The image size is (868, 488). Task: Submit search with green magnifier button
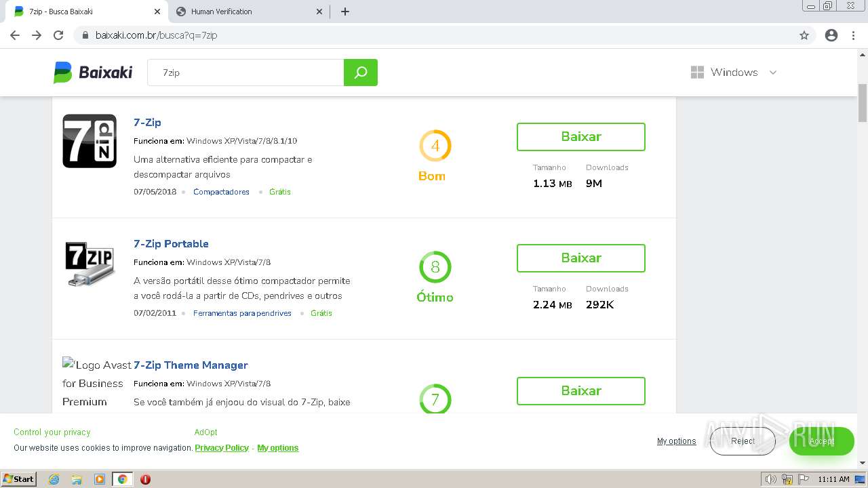coord(361,73)
